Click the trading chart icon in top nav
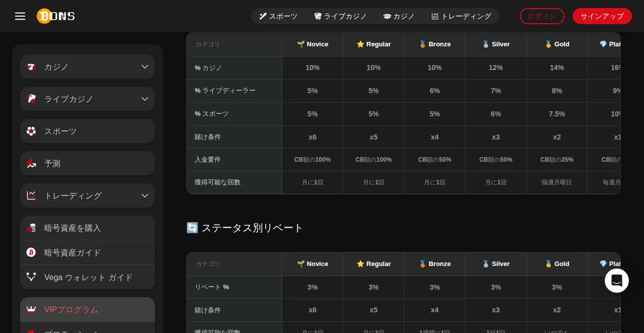Image resolution: width=644 pixels, height=333 pixels. 435,16
